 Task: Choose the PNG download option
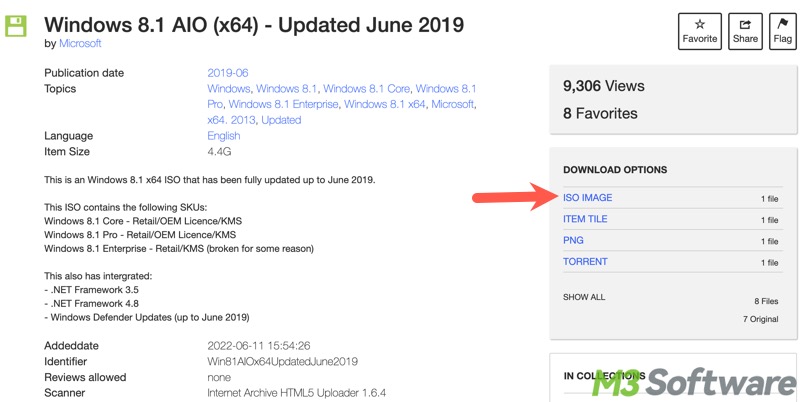(x=573, y=240)
